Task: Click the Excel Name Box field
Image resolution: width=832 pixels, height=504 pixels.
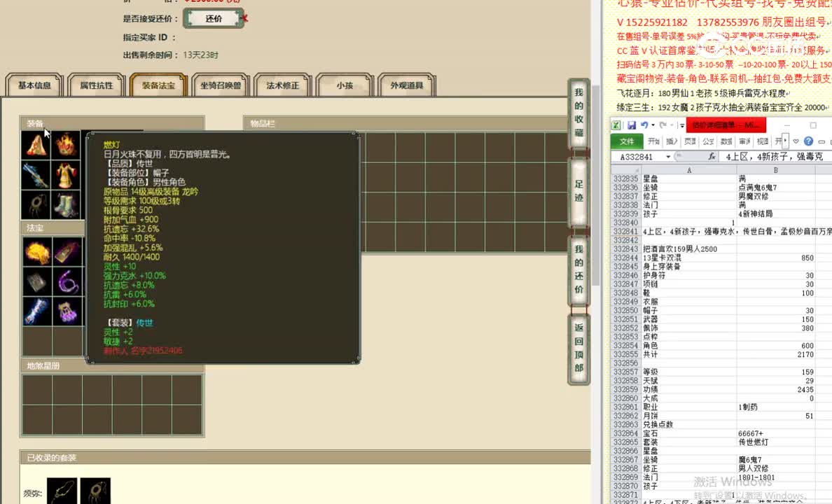Action: (x=637, y=157)
